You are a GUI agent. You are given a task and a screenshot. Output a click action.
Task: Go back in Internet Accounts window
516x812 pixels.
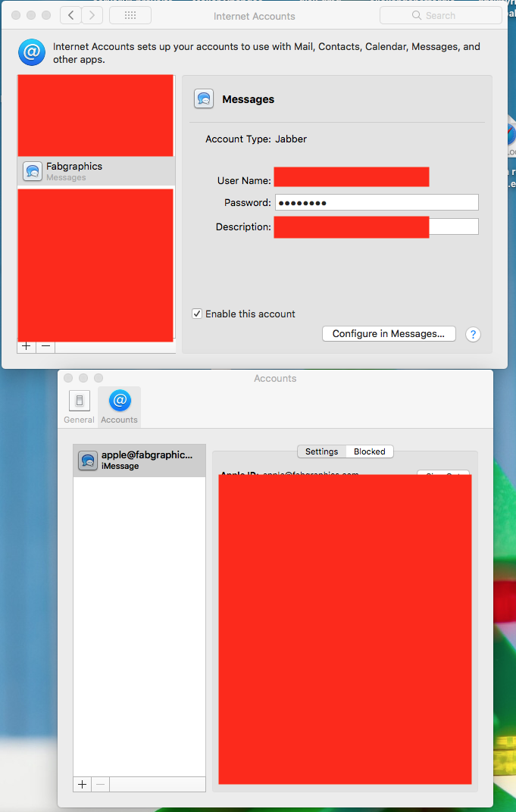pyautogui.click(x=71, y=16)
